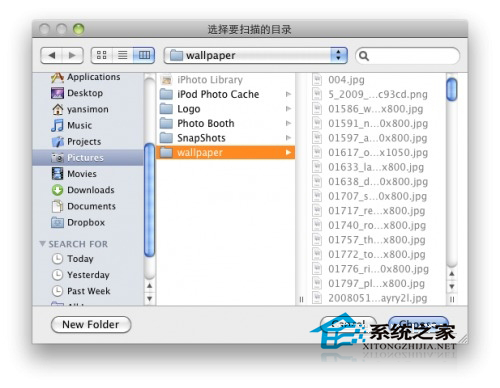Select the iPod Photo Cache folder

pos(226,94)
